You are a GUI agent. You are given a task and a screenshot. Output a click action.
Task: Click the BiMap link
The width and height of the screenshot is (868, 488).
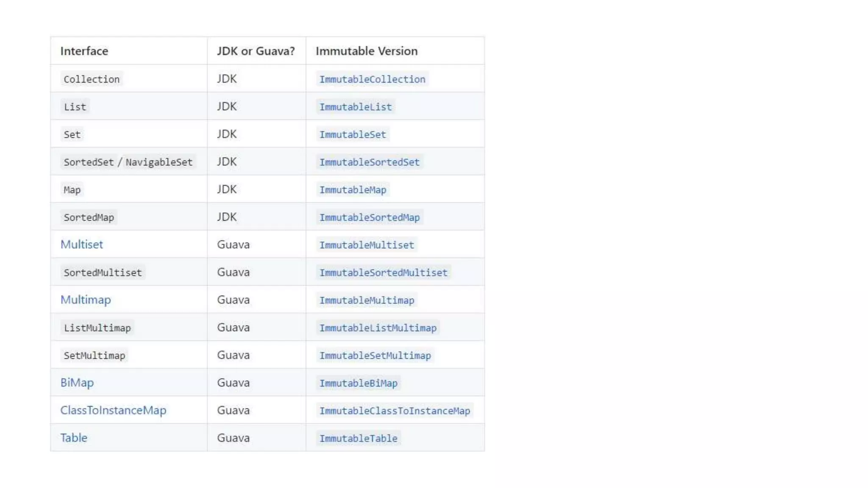pyautogui.click(x=77, y=383)
